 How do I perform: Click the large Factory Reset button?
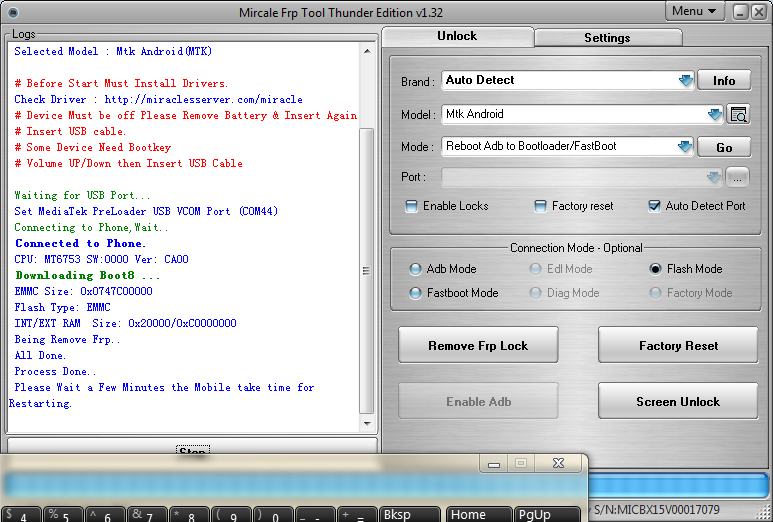pyautogui.click(x=678, y=345)
